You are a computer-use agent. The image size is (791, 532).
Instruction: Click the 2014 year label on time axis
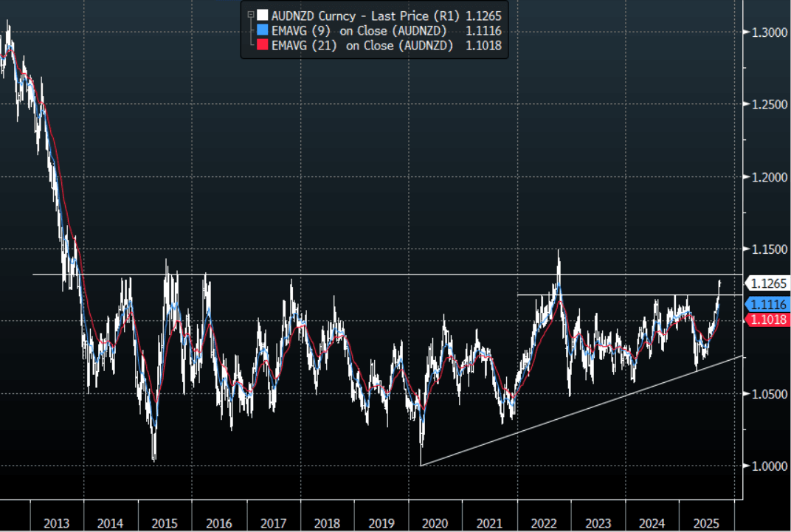pos(110,523)
